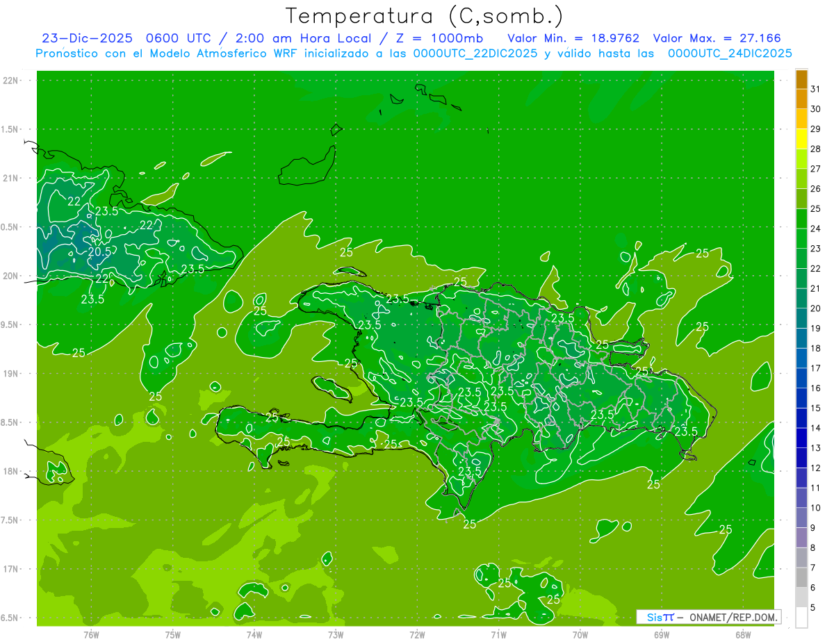Click the "72W" longitude axis label

(x=417, y=634)
